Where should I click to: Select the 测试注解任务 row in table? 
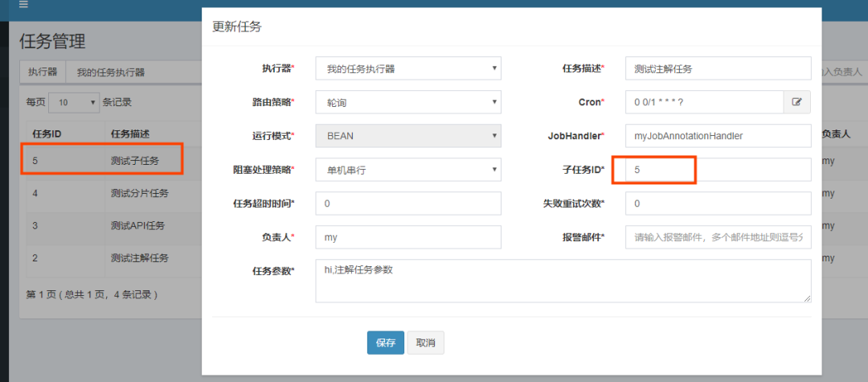[140, 257]
